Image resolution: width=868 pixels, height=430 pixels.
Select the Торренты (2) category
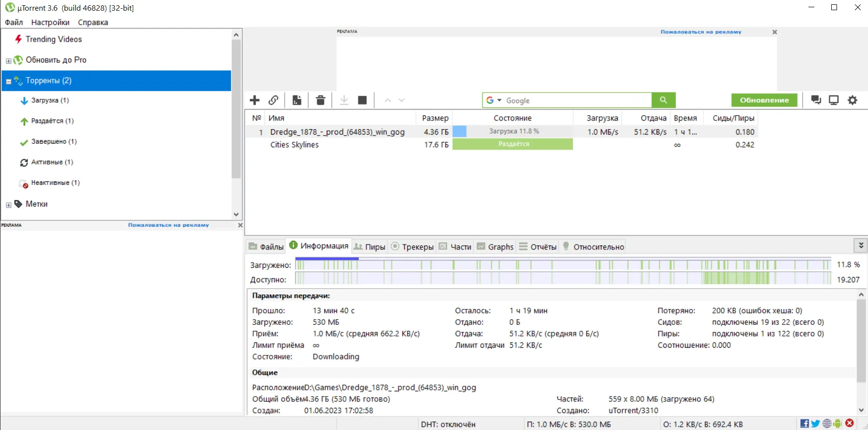pos(117,80)
